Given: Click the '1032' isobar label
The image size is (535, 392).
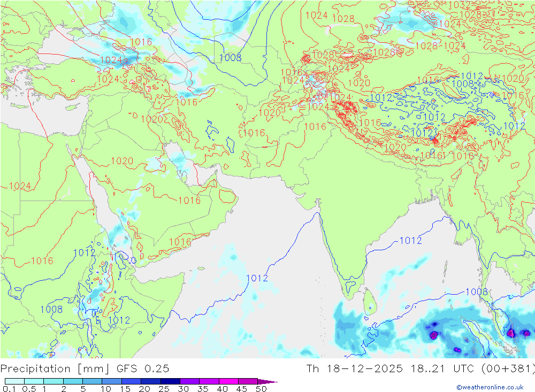Looking at the screenshot, I should (x=459, y=4).
